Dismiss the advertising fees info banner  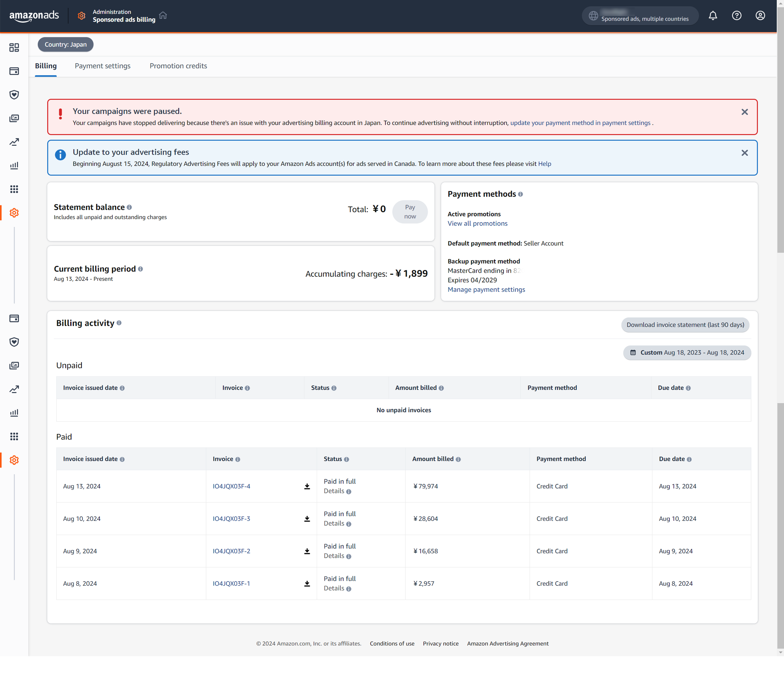pyautogui.click(x=744, y=153)
